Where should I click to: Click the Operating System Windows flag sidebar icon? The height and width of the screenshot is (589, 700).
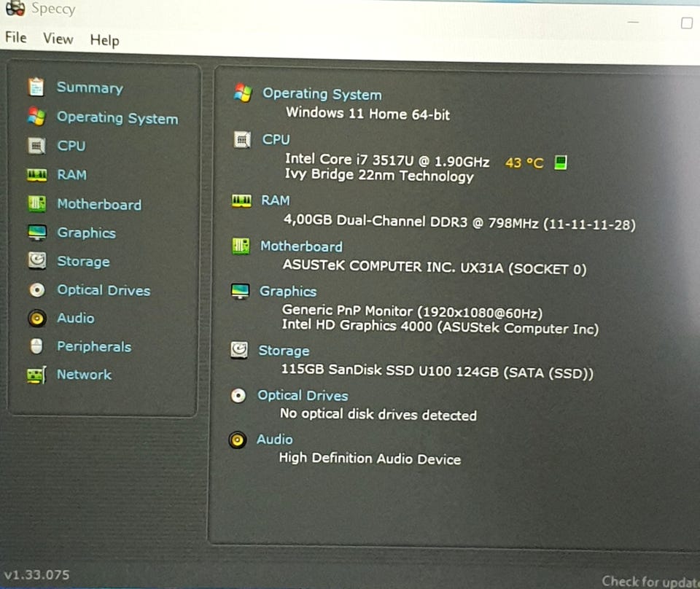[x=36, y=117]
